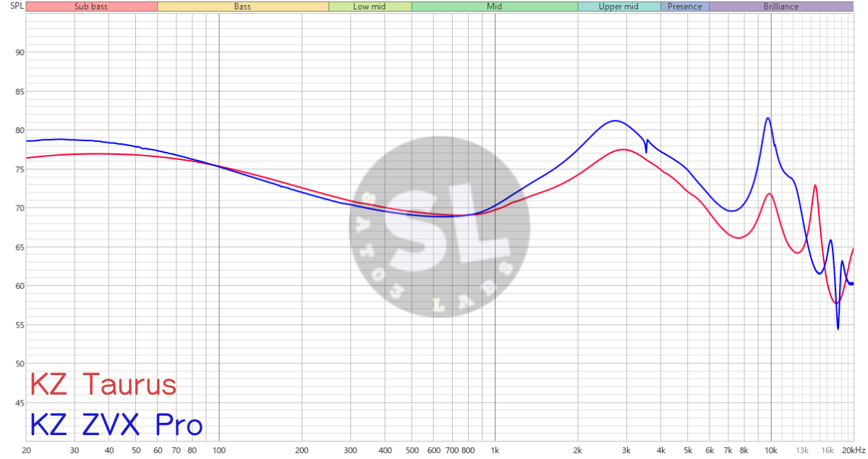Select the 100 Hz frequency axis label
868x459 pixels.
[x=219, y=450]
